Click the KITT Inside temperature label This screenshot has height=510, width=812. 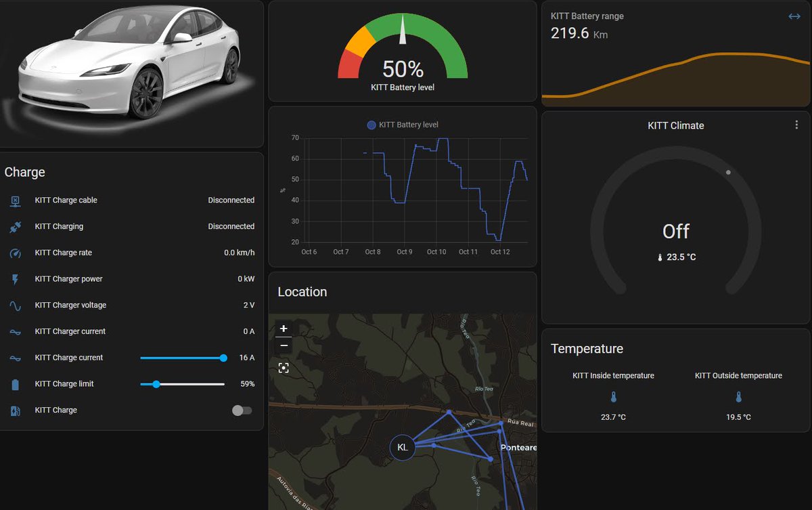click(x=613, y=375)
